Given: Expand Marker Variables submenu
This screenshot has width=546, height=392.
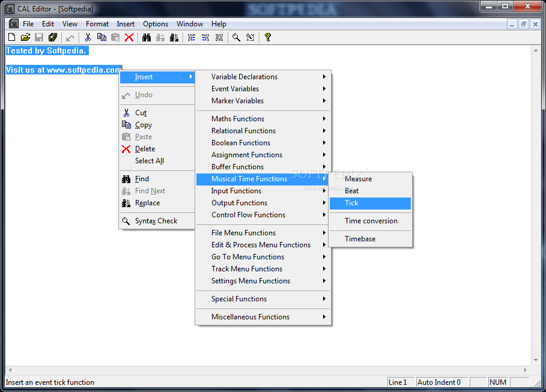Looking at the screenshot, I should [263, 101].
